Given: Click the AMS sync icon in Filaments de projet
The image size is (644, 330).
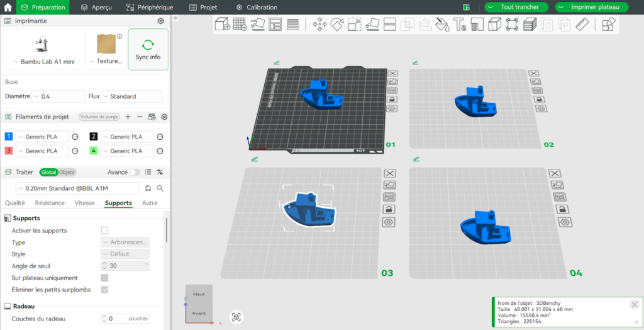Looking at the screenshot, I should (x=152, y=117).
